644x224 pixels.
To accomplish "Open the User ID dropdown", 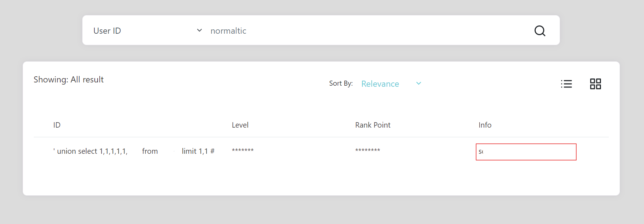I will 148,31.
